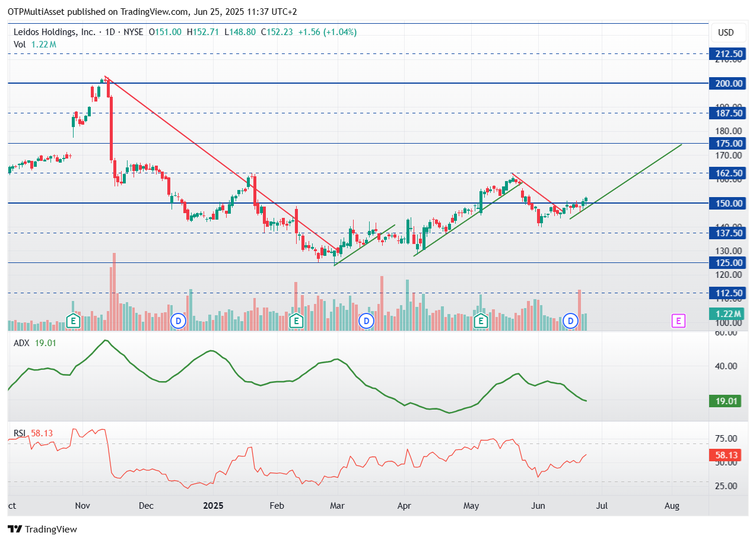756x542 pixels.
Task: Click the Jun label on time axis
Action: coord(538,506)
